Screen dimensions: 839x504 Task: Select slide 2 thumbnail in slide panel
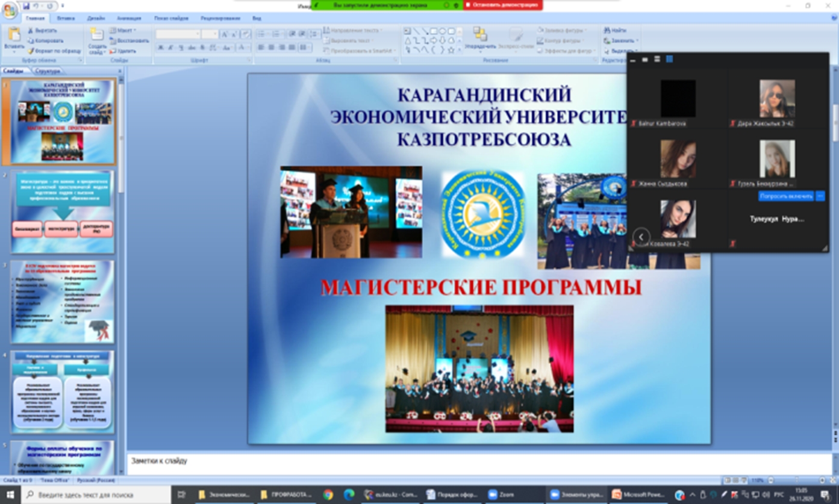63,211
